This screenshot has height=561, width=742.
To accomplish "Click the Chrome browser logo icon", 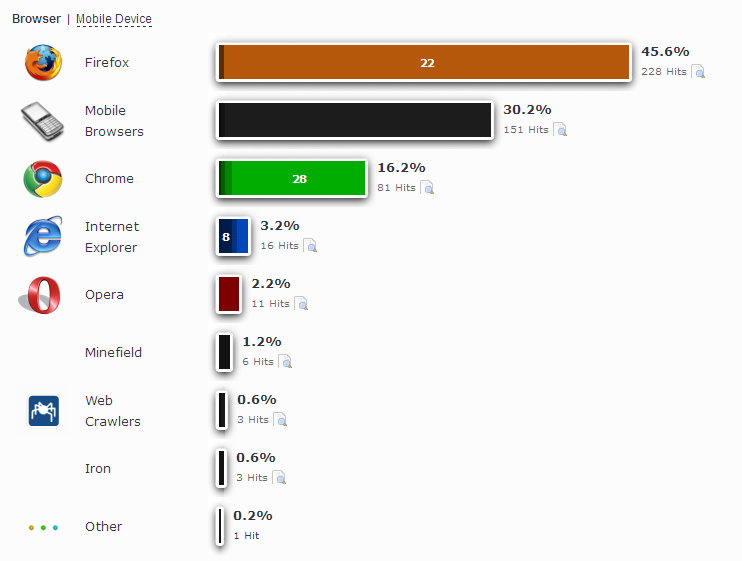I will 43,179.
